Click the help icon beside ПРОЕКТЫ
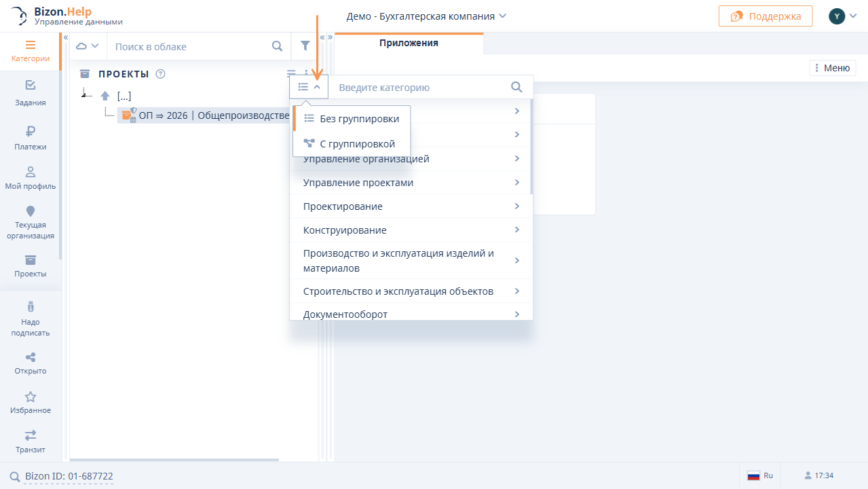 pos(160,74)
